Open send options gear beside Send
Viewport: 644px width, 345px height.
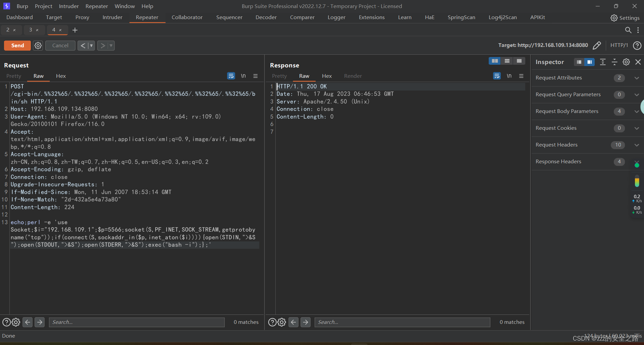tap(38, 46)
